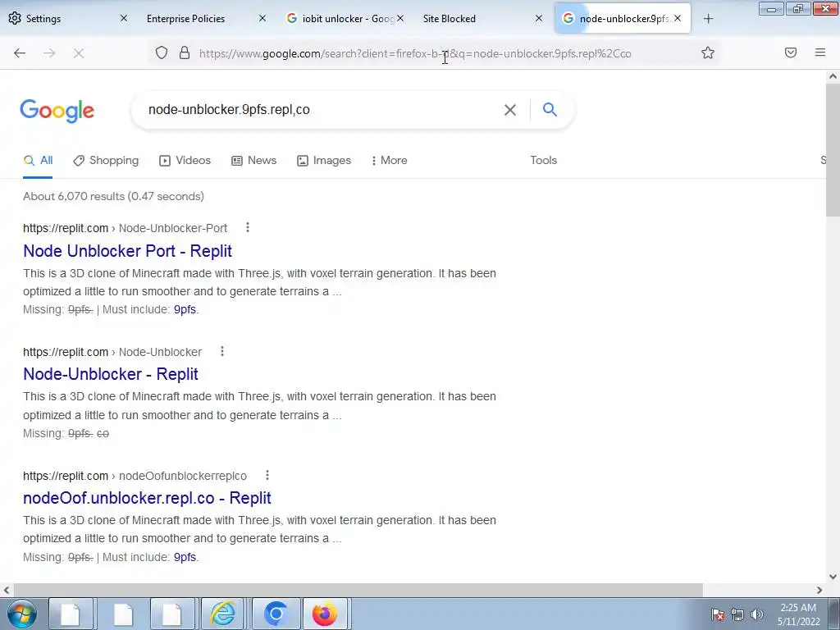Close the Site Blocked tab
Image resolution: width=840 pixels, height=630 pixels.
point(539,18)
